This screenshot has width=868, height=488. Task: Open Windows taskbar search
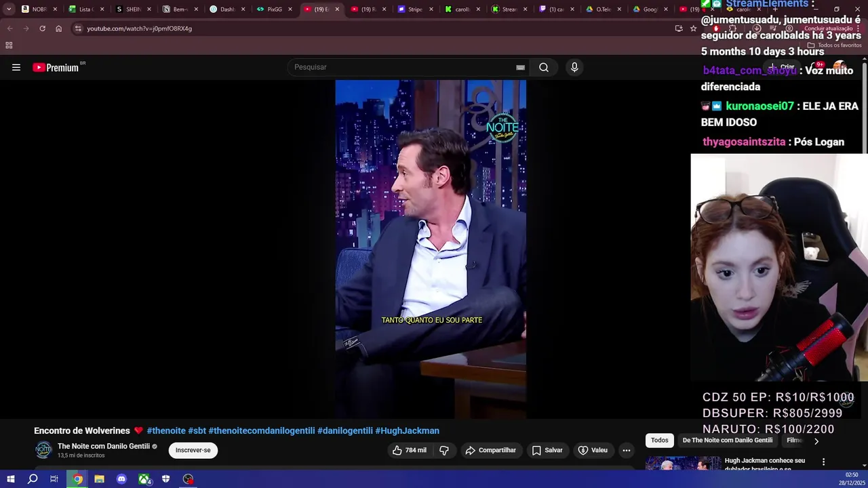(x=33, y=479)
